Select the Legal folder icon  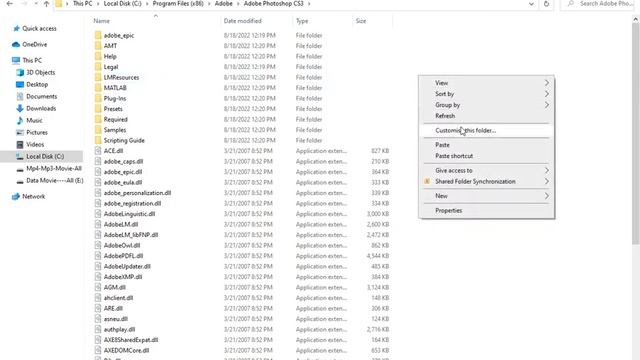(x=98, y=67)
